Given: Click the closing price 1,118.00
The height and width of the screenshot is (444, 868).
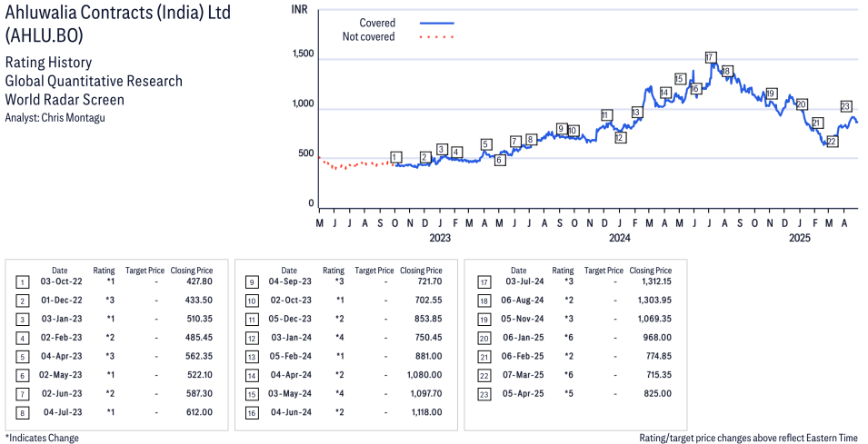Looking at the screenshot, I should click(427, 412).
